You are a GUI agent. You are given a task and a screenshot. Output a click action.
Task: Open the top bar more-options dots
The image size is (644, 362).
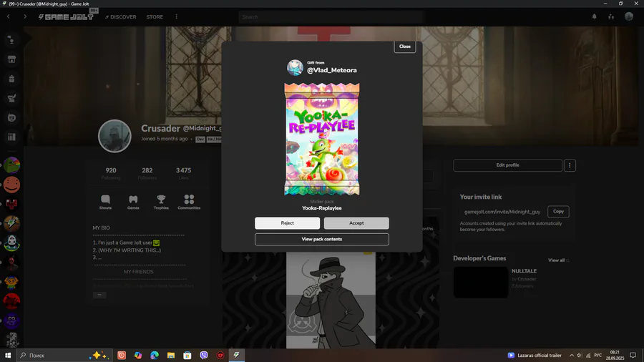coord(177,17)
